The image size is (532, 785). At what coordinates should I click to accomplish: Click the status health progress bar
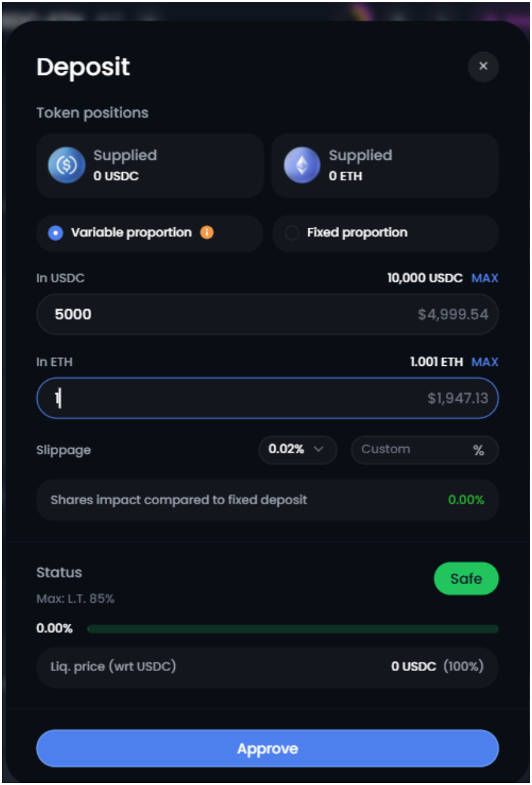click(293, 629)
